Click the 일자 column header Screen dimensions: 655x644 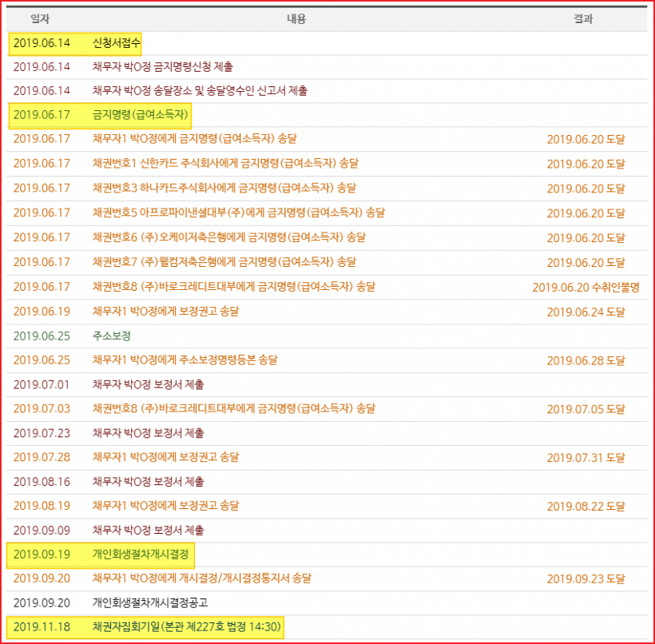[x=40, y=19]
